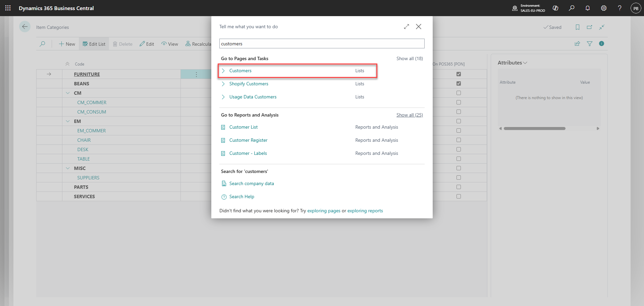644x306 pixels.
Task: Click the Edit action
Action: pyautogui.click(x=147, y=44)
